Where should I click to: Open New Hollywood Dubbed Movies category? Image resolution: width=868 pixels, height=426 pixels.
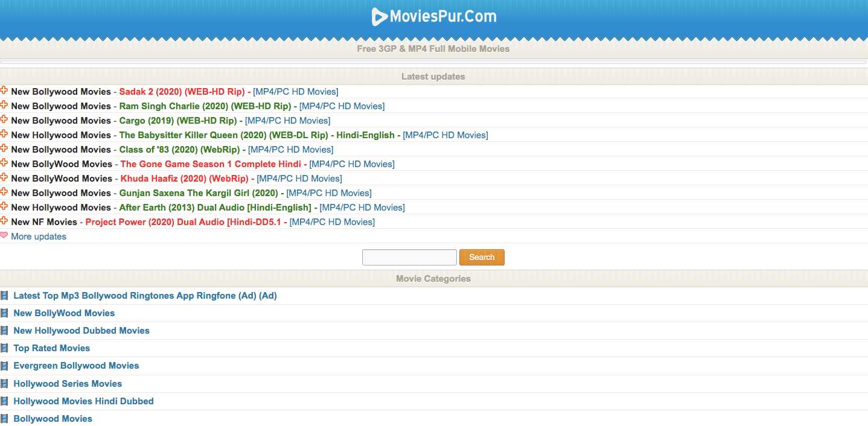click(81, 331)
